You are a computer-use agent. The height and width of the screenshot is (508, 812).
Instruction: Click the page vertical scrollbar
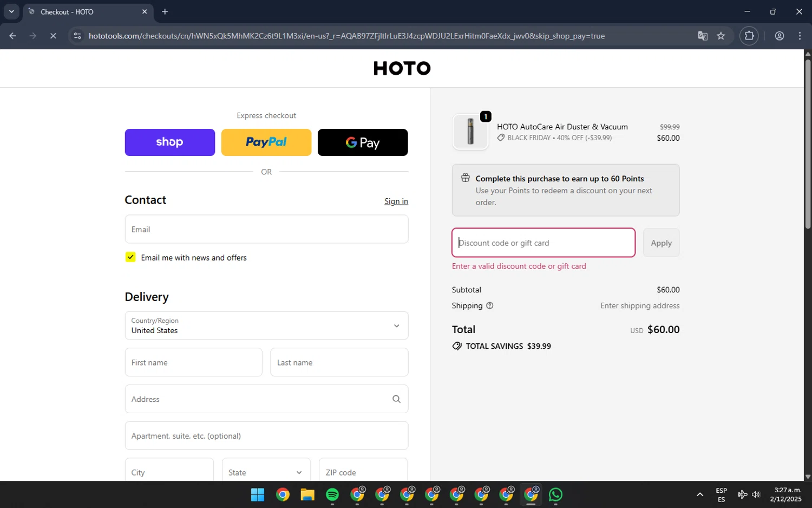pyautogui.click(x=808, y=144)
